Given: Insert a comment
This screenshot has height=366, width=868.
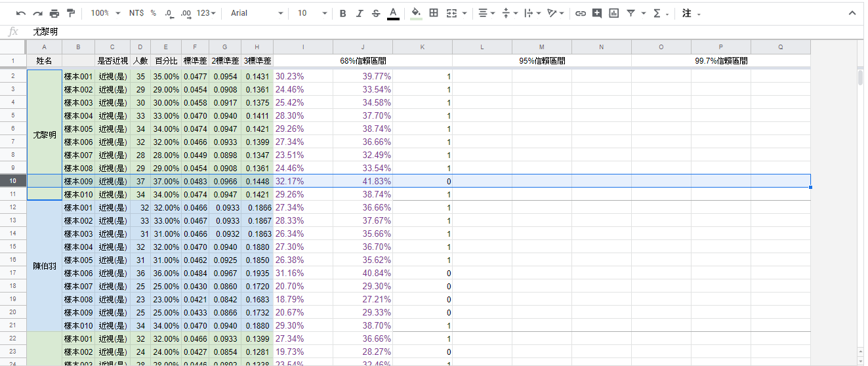Looking at the screenshot, I should (x=597, y=13).
